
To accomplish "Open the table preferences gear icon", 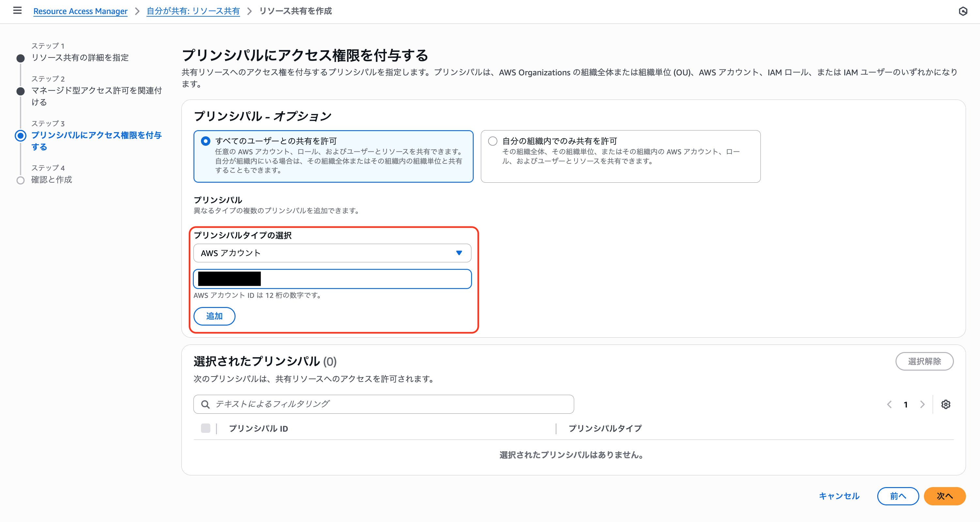I will tap(946, 405).
